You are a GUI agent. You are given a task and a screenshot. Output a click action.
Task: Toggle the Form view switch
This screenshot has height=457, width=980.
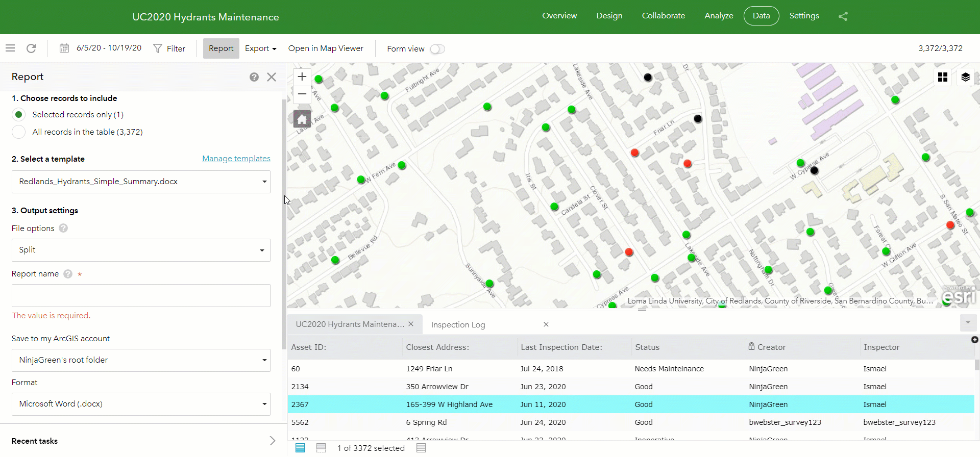point(437,49)
